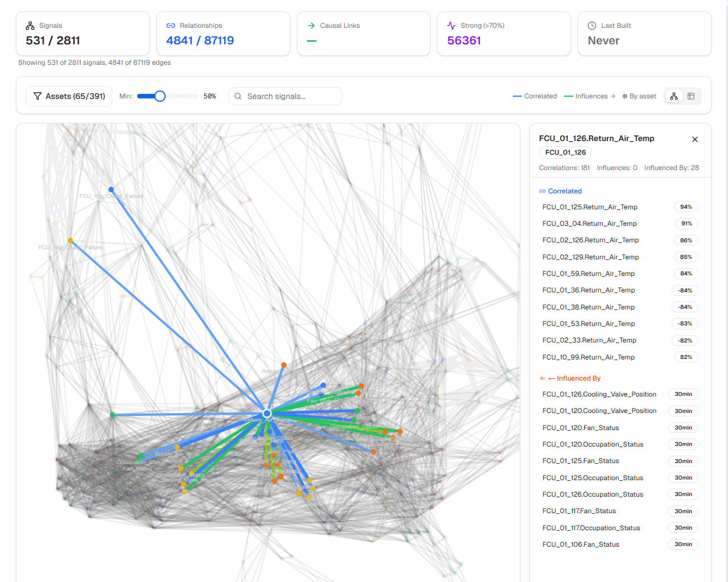728x582 pixels.
Task: Click the Signals card network icon
Action: point(30,26)
